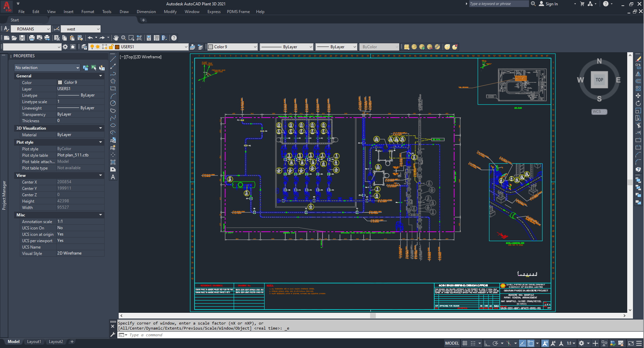The width and height of the screenshot is (644, 348).
Task: Click the Open file folder icon
Action: click(14, 38)
